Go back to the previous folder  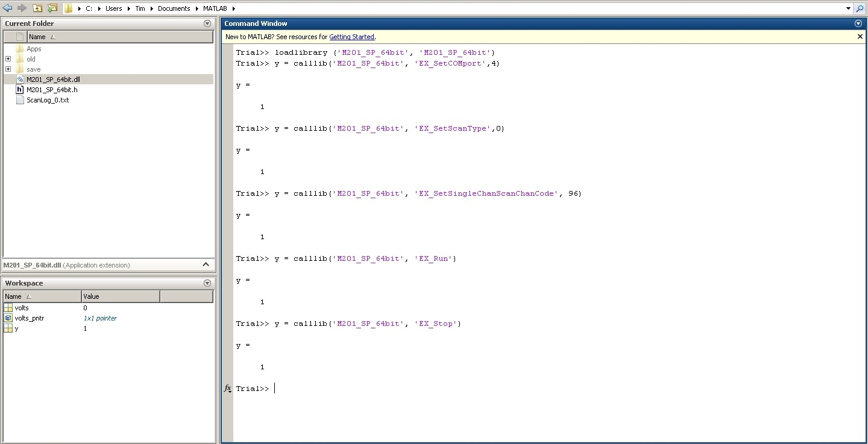click(8, 8)
